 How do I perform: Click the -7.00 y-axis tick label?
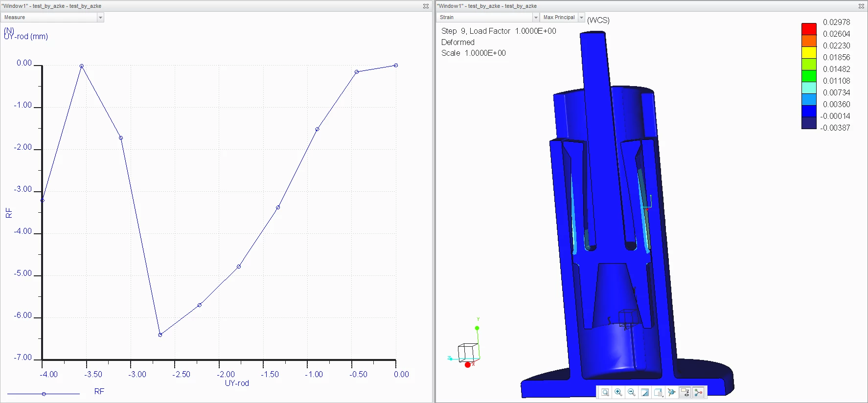(23, 358)
